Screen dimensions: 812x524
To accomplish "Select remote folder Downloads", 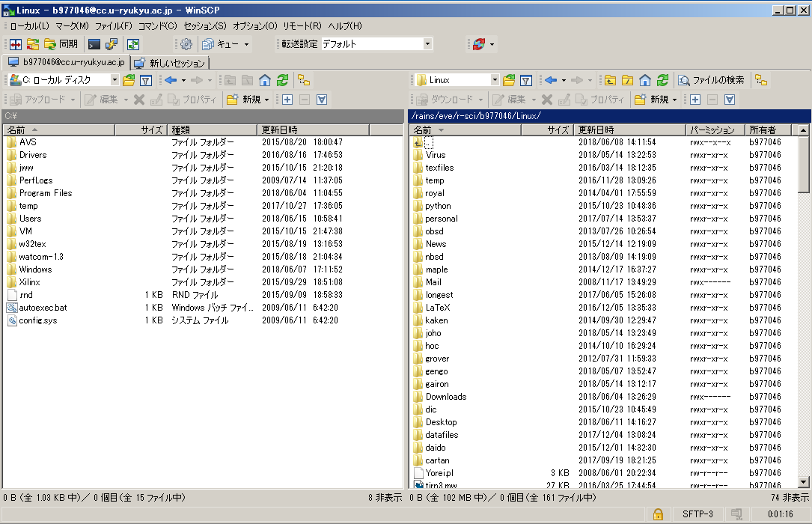I will point(446,397).
